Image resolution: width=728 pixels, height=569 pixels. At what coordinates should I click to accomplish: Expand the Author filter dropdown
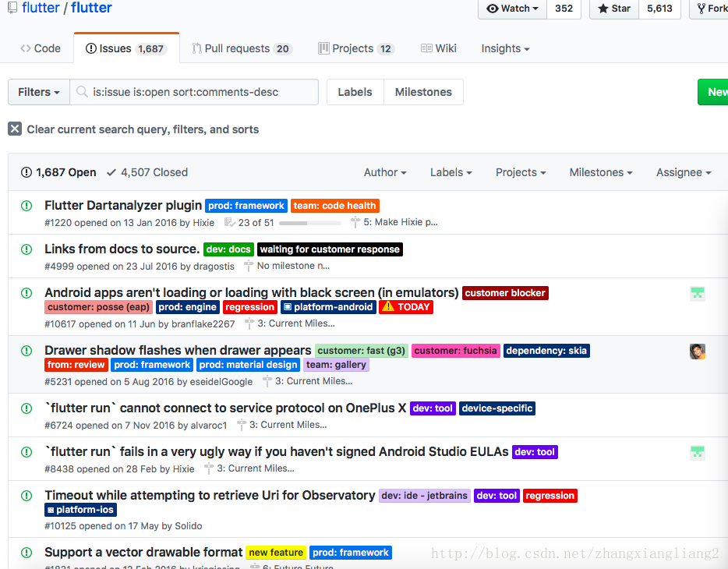tap(385, 172)
